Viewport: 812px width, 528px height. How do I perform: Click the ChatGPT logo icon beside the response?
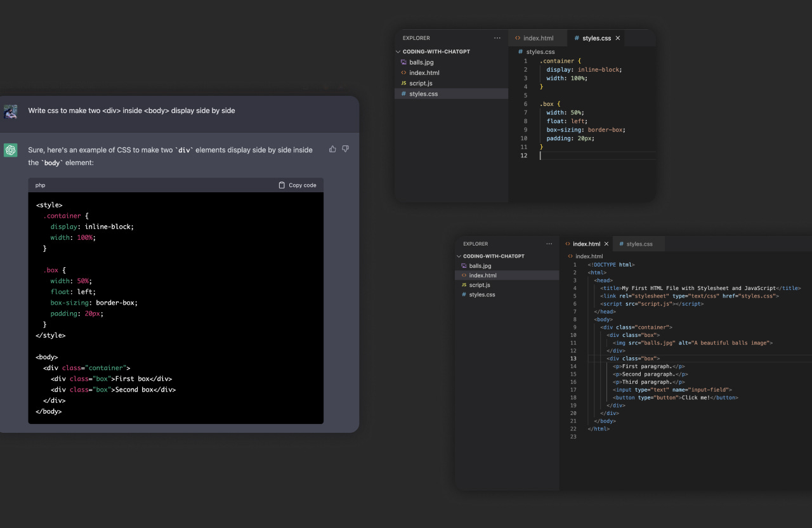[10, 150]
